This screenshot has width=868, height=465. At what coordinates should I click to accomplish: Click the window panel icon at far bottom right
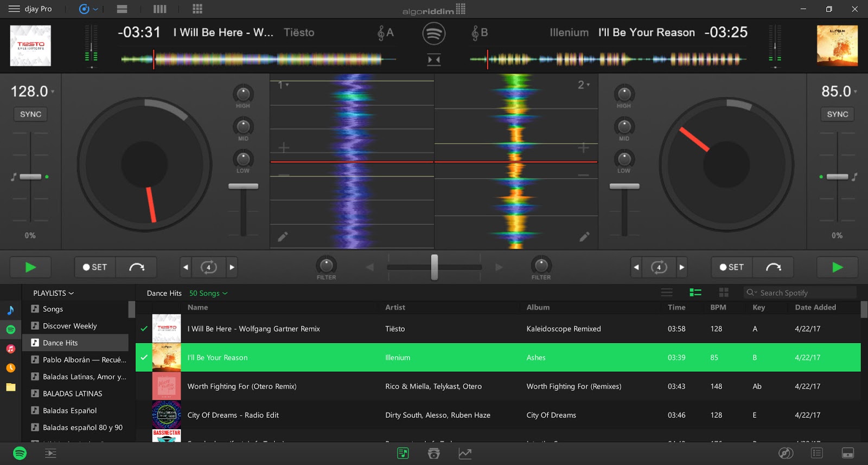[848, 453]
